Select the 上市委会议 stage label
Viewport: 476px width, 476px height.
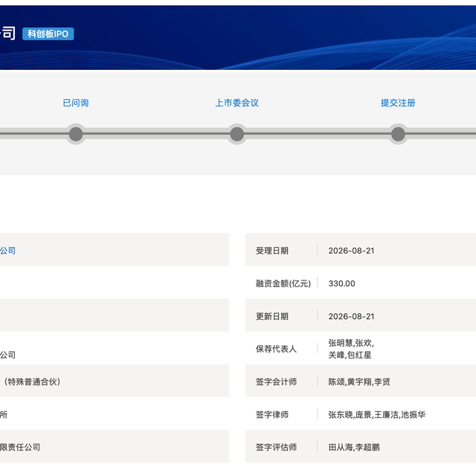[x=237, y=103]
